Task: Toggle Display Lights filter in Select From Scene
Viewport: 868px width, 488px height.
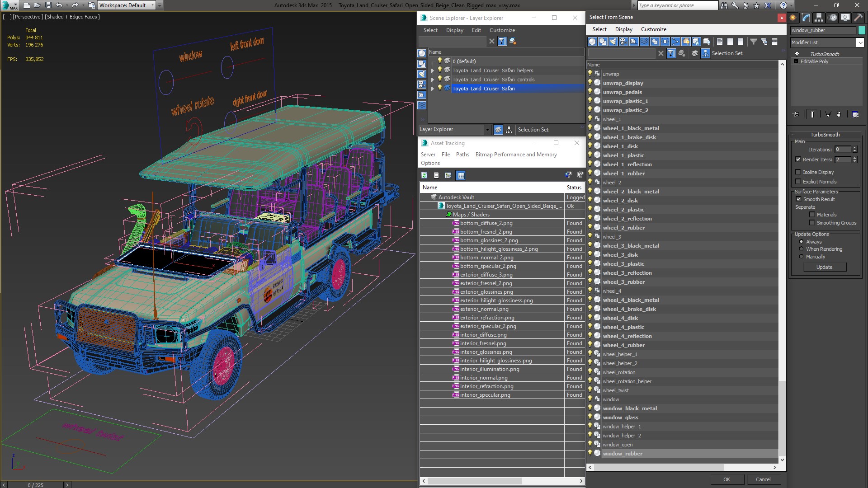Action: click(613, 42)
